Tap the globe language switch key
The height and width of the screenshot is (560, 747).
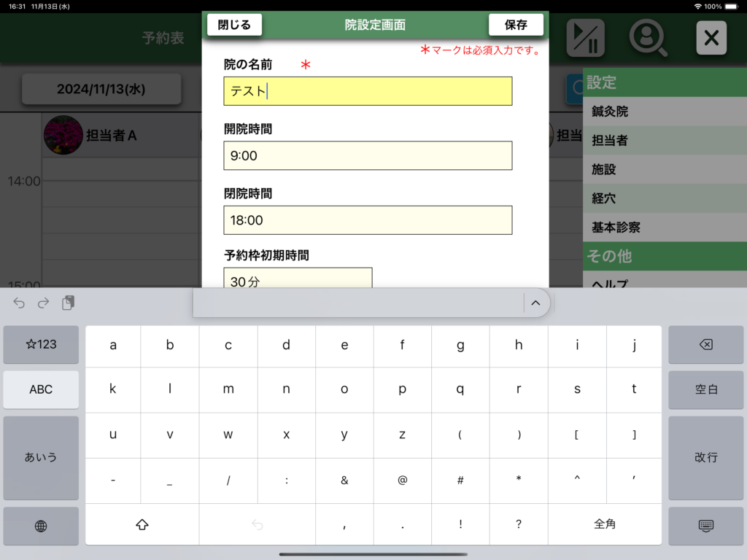tap(41, 526)
